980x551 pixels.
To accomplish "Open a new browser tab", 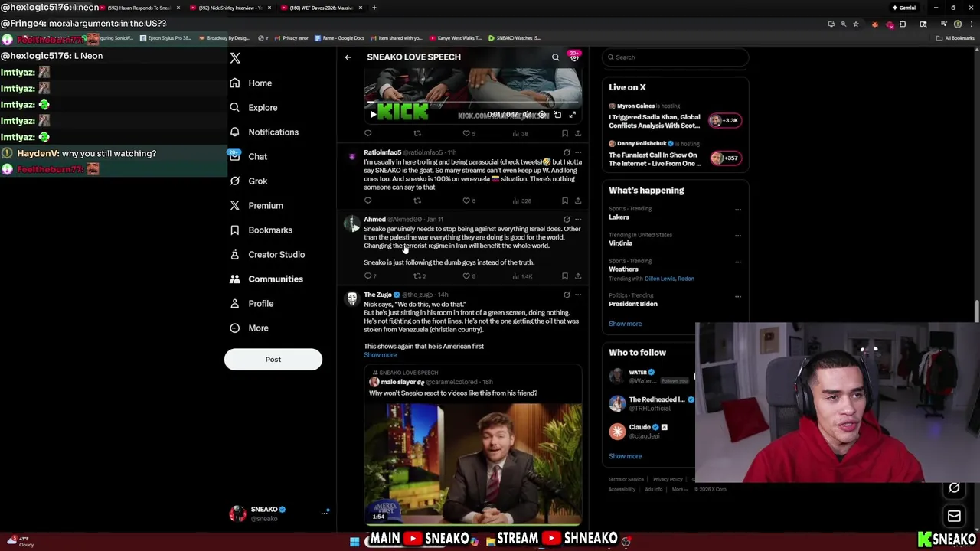I will tap(374, 8).
